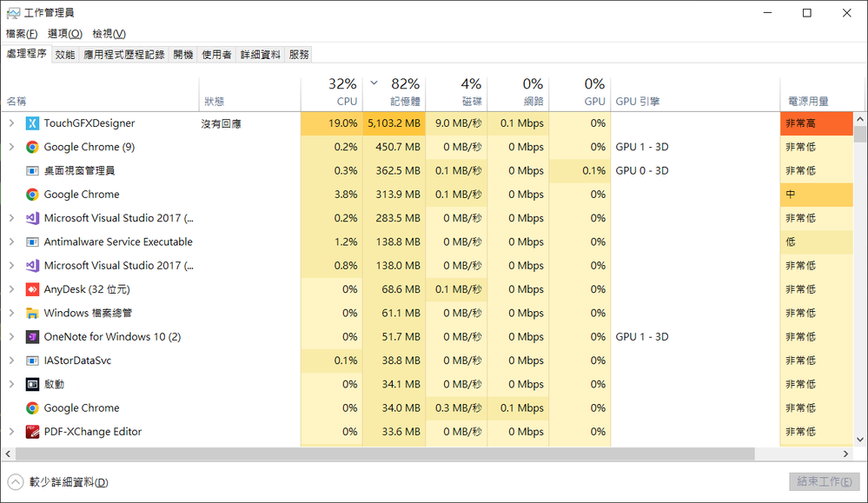The width and height of the screenshot is (868, 503).
Task: Click the IAStorDataSvc process icon
Action: [32, 361]
